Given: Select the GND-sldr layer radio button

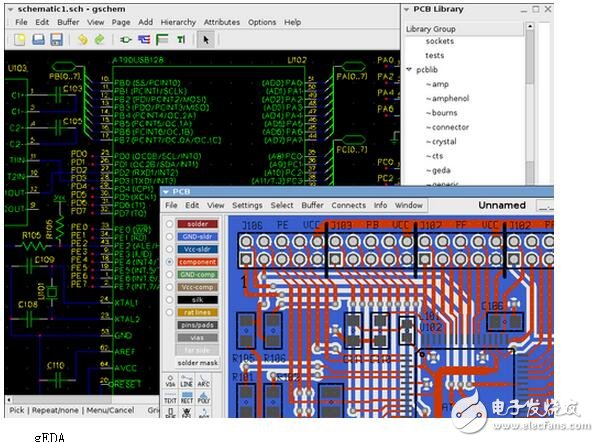Looking at the screenshot, I should pos(169,236).
